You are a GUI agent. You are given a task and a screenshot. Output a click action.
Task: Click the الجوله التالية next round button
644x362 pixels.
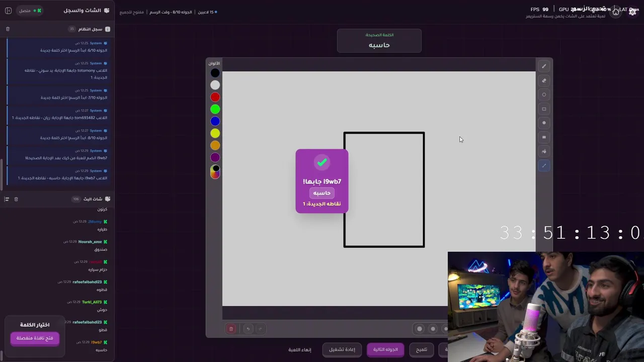coord(385,349)
